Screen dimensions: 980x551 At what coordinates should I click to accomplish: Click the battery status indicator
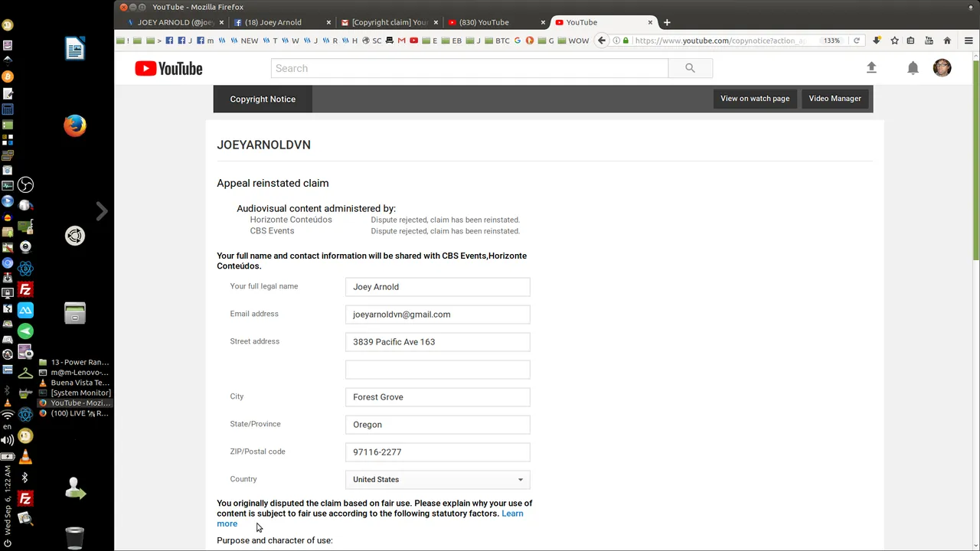click(8, 456)
